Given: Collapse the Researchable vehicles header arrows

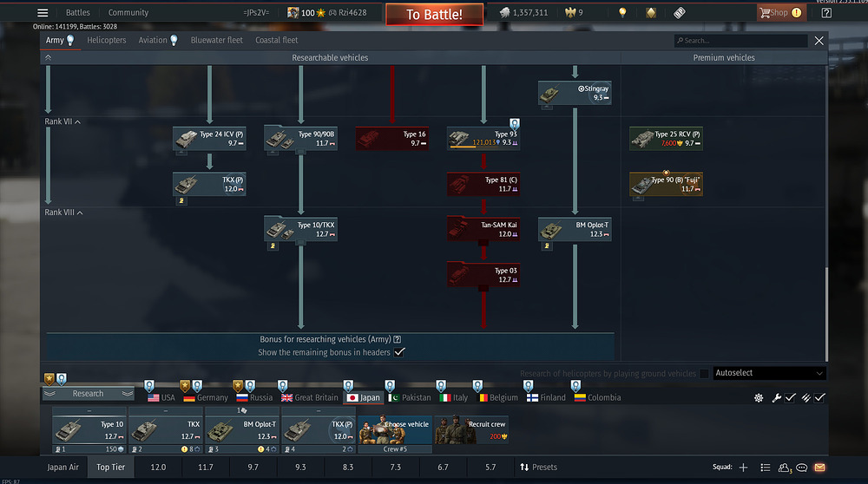Looking at the screenshot, I should 48,57.
